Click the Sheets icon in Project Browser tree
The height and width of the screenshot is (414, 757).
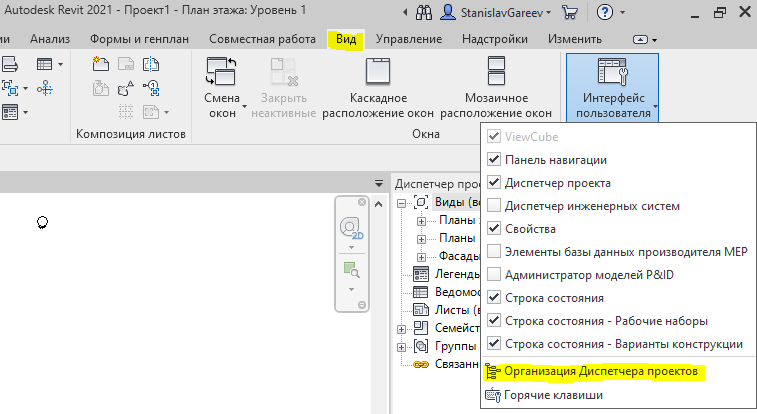coord(421,310)
